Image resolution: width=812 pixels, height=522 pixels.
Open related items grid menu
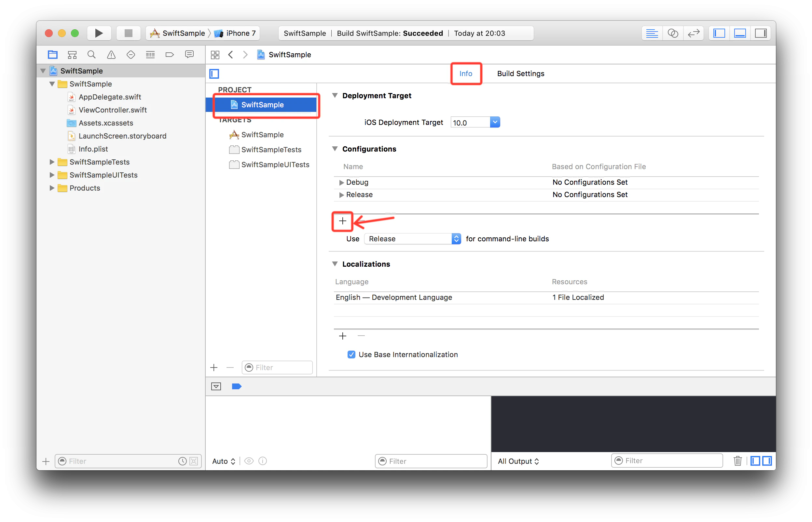pos(215,55)
